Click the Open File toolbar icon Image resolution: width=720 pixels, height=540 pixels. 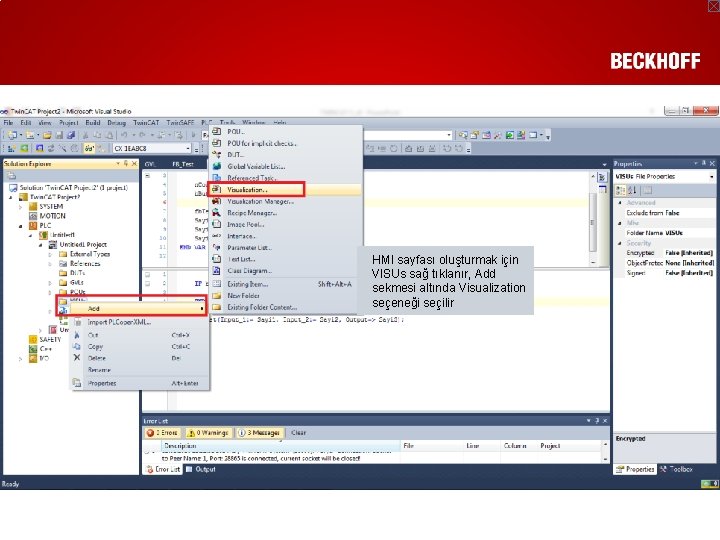(x=47, y=135)
